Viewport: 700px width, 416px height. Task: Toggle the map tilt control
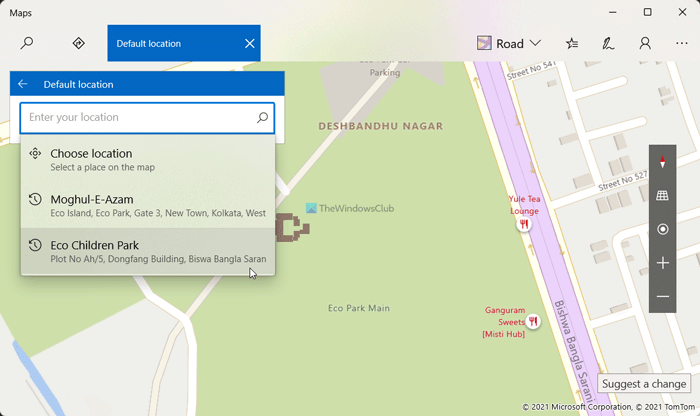[662, 195]
